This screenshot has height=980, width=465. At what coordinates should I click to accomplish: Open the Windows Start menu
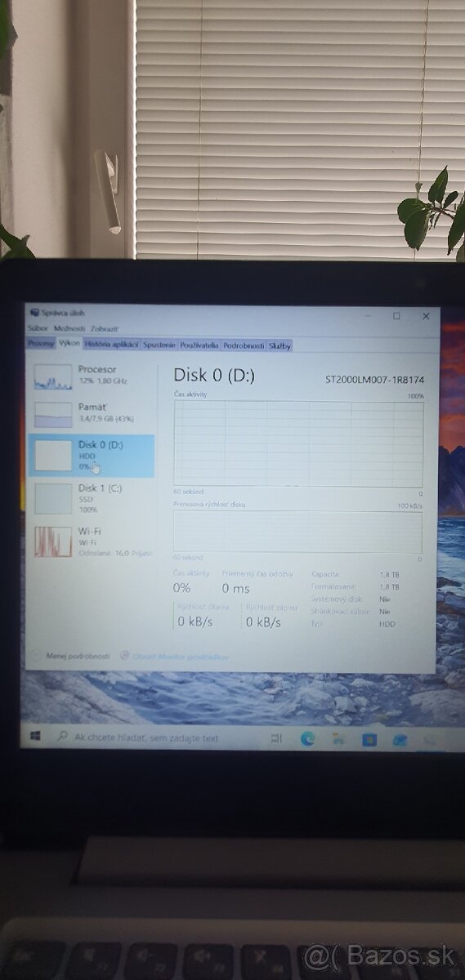coord(35,737)
